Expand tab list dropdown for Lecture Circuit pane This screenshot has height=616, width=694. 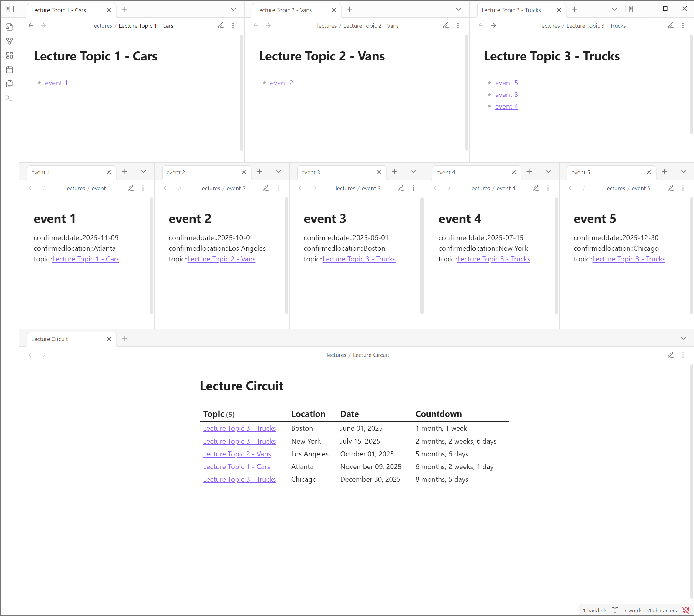pos(683,338)
